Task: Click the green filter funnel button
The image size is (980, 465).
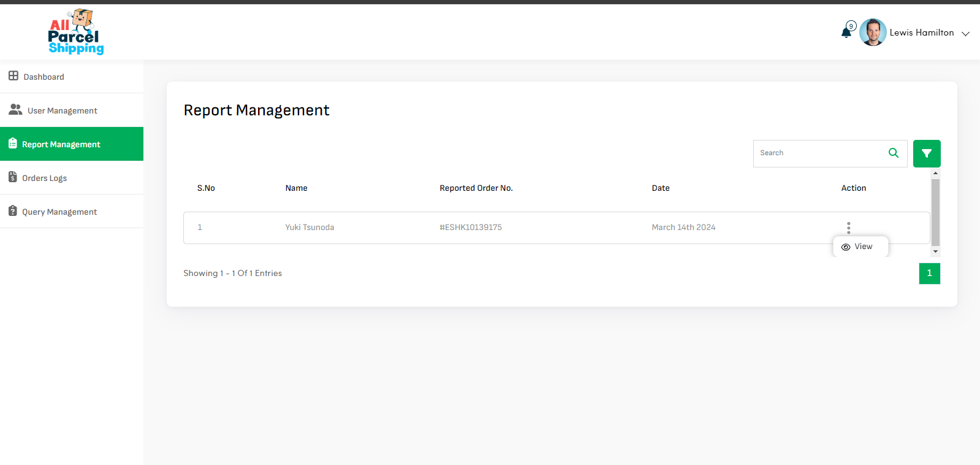Action: pos(926,153)
